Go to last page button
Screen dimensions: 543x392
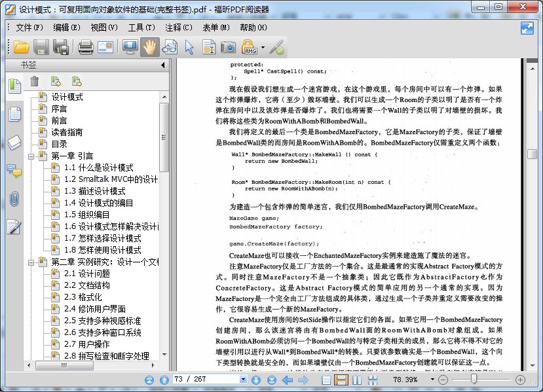271,380
